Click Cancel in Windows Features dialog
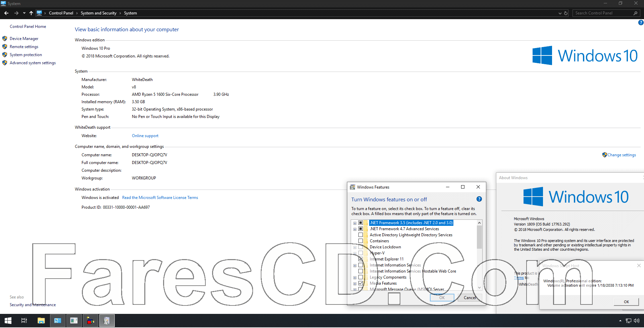Viewport: 644px width, 328px height. (469, 298)
